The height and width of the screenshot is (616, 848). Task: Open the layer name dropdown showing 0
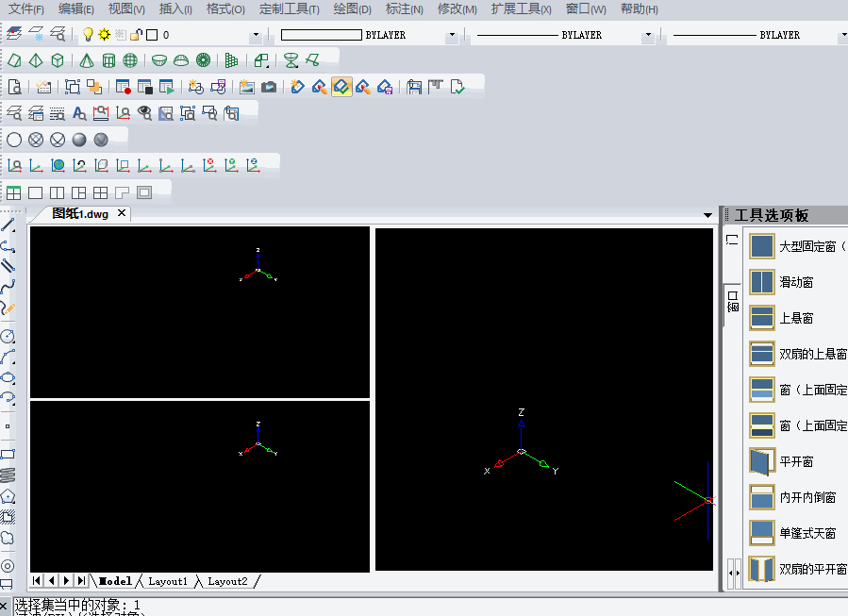click(x=256, y=35)
